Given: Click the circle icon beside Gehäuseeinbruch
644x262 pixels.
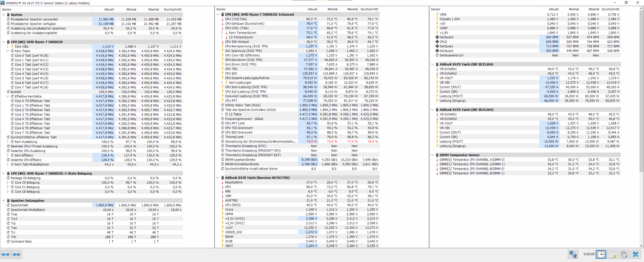Looking at the screenshot, I should point(437,55).
